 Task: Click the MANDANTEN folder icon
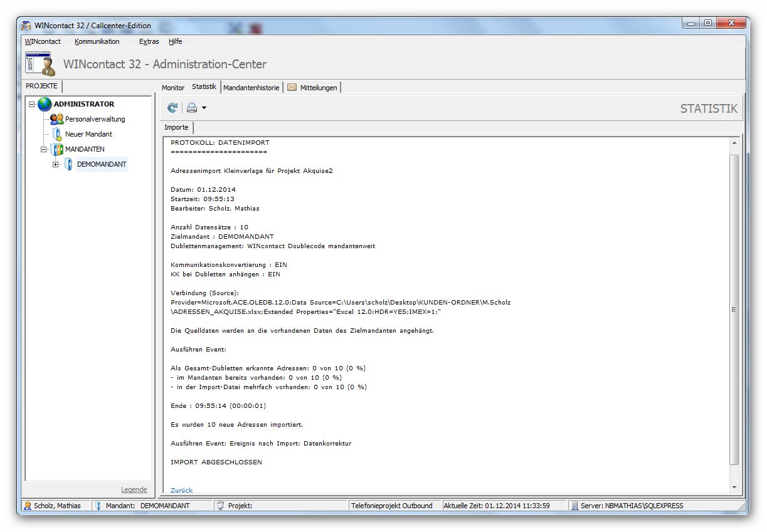pyautogui.click(x=57, y=149)
